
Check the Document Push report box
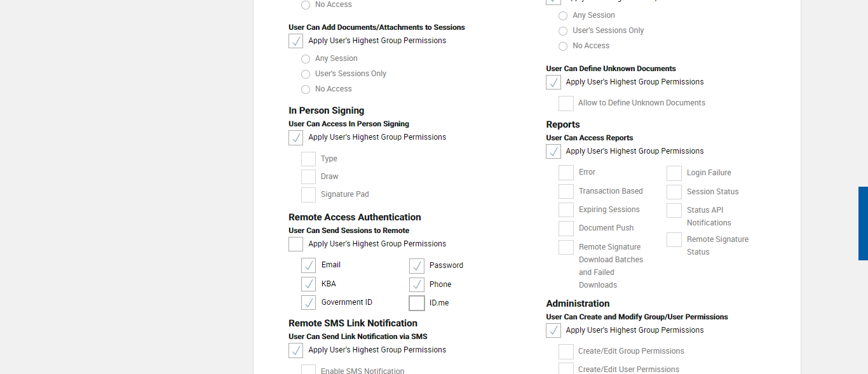point(566,229)
